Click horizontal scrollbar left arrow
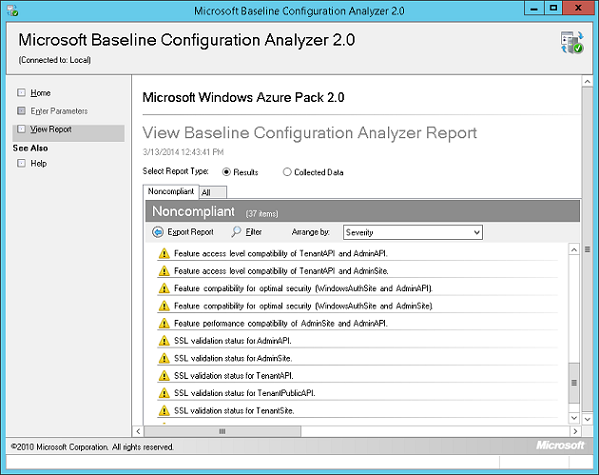Viewport: 599px width, 475px height. [x=138, y=431]
